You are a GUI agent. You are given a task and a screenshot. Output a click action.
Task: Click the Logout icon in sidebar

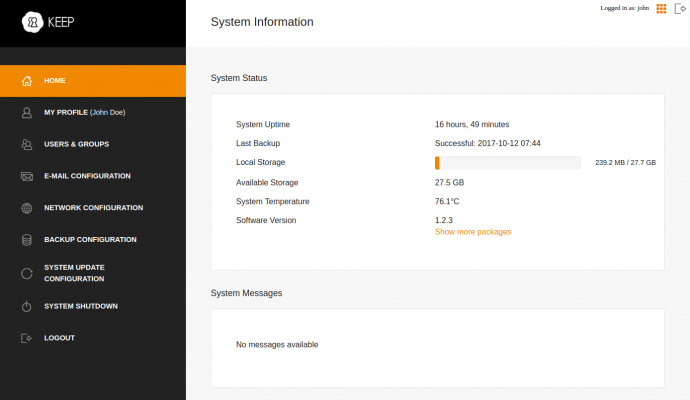pyautogui.click(x=26, y=338)
